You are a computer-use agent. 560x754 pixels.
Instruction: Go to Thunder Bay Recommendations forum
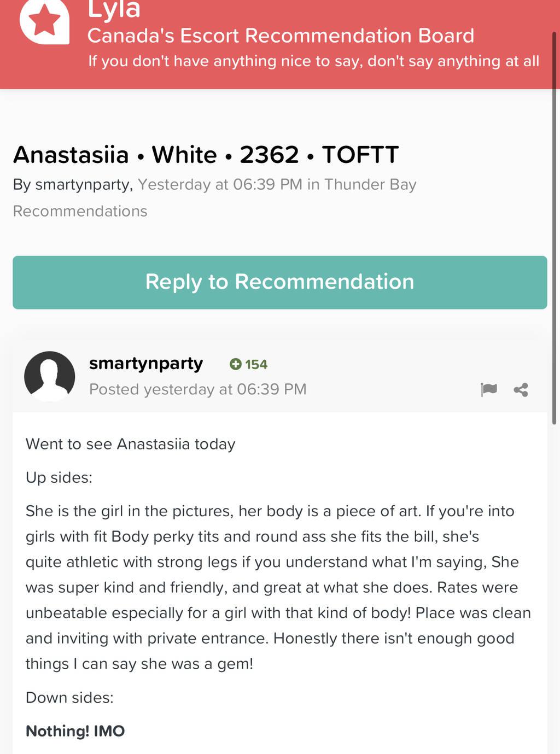click(214, 197)
